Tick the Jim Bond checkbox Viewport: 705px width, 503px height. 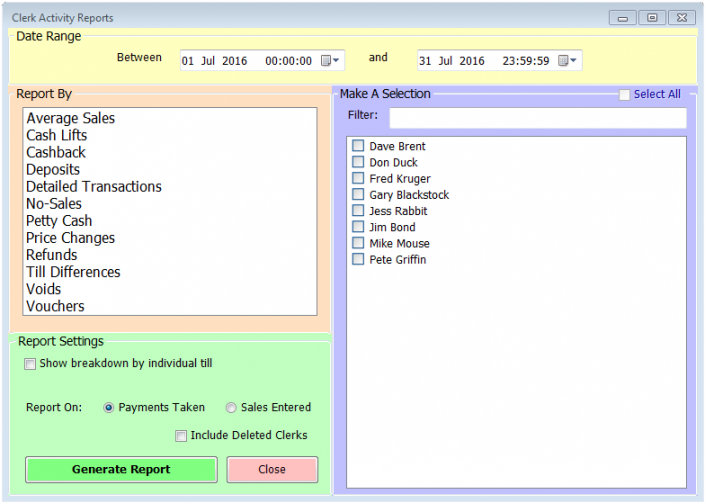pyautogui.click(x=358, y=227)
